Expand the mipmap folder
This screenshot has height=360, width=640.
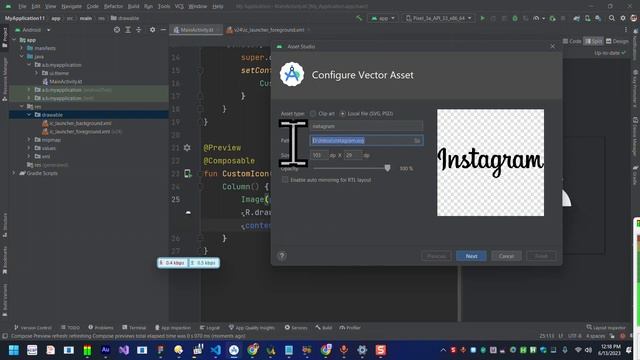point(29,140)
